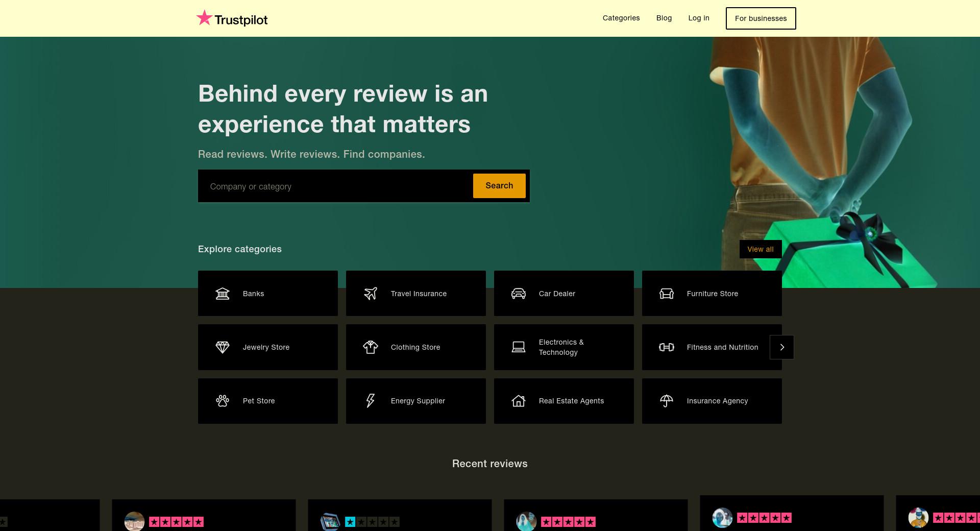Open the Jewelry Store category label
Image resolution: width=980 pixels, height=531 pixels.
coord(266,347)
